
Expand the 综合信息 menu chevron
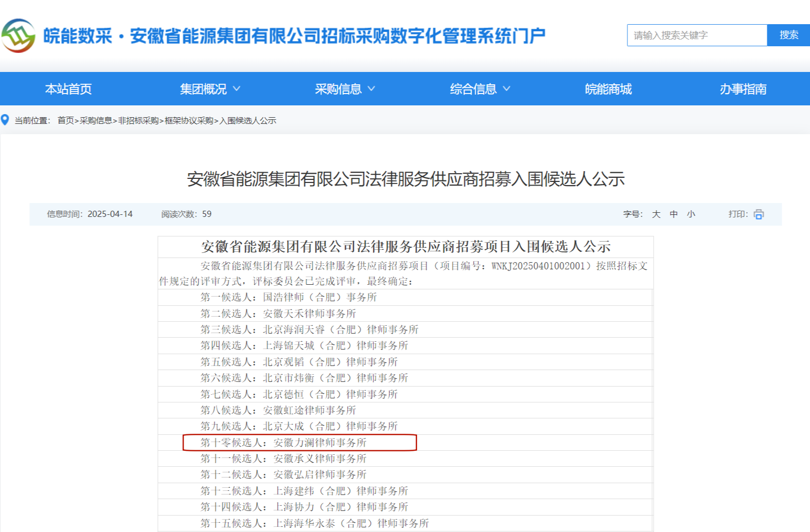[507, 88]
